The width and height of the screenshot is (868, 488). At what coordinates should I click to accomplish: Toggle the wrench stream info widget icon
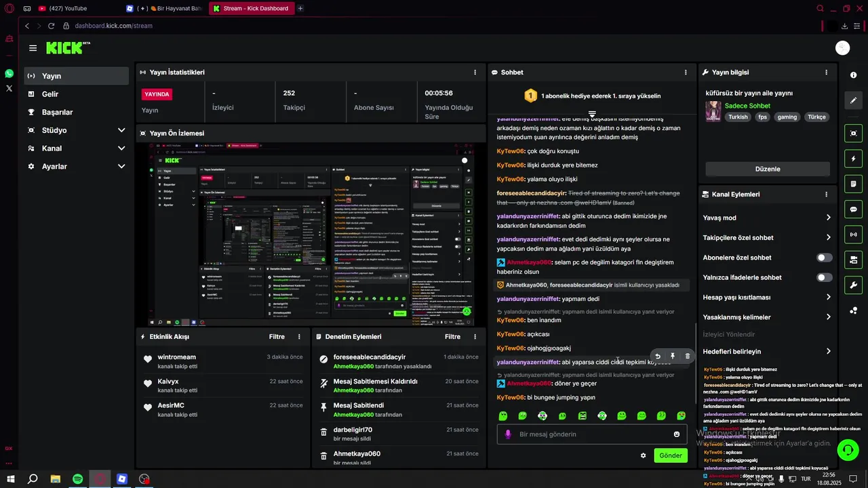853,285
